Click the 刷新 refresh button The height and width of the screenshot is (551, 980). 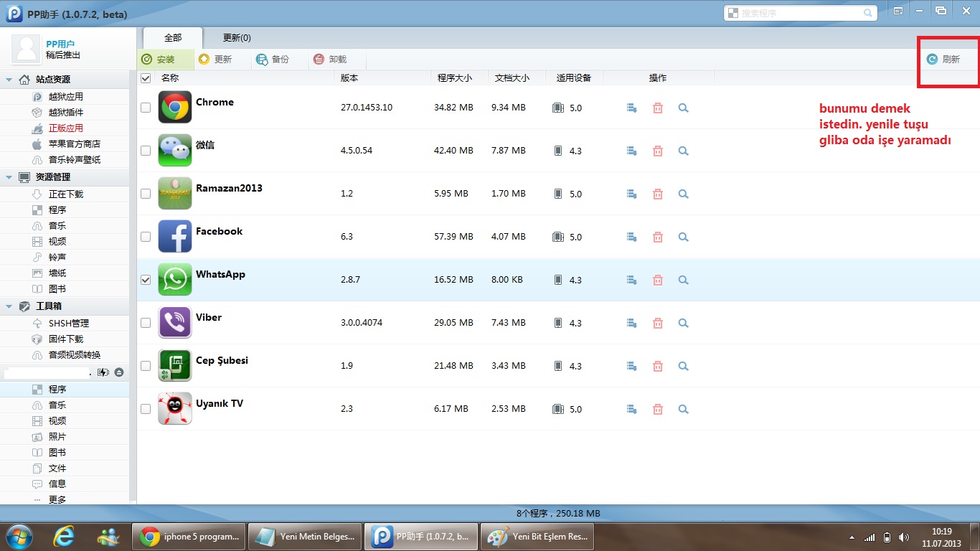943,60
